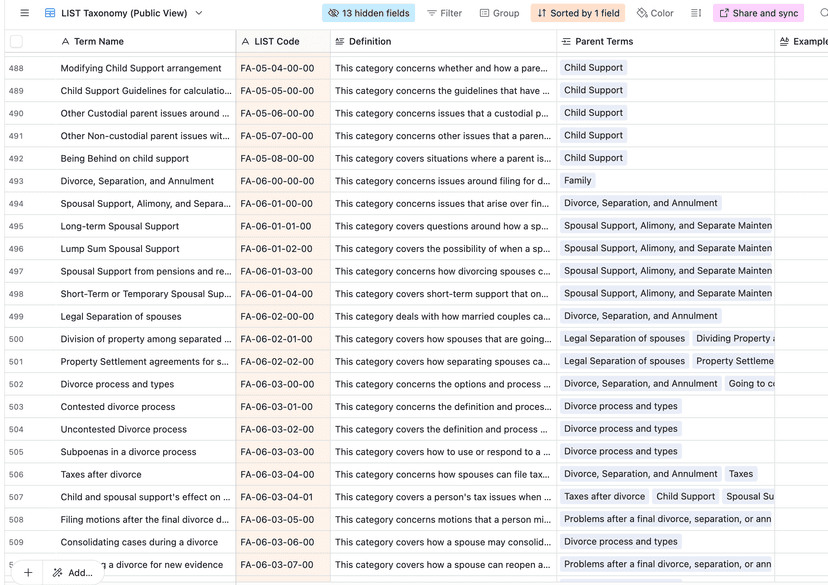Click the Add... button at the bottom

[x=73, y=572]
